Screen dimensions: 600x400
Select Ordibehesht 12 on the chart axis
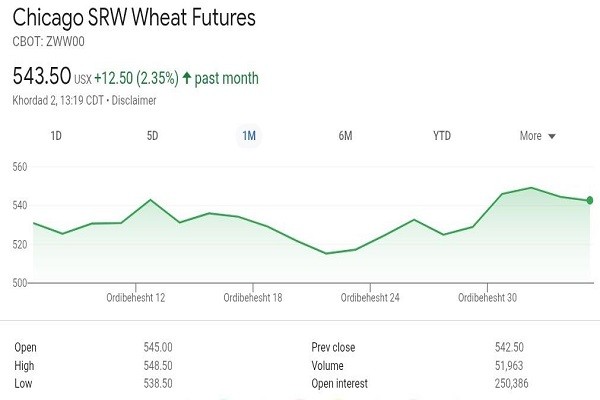point(136,298)
